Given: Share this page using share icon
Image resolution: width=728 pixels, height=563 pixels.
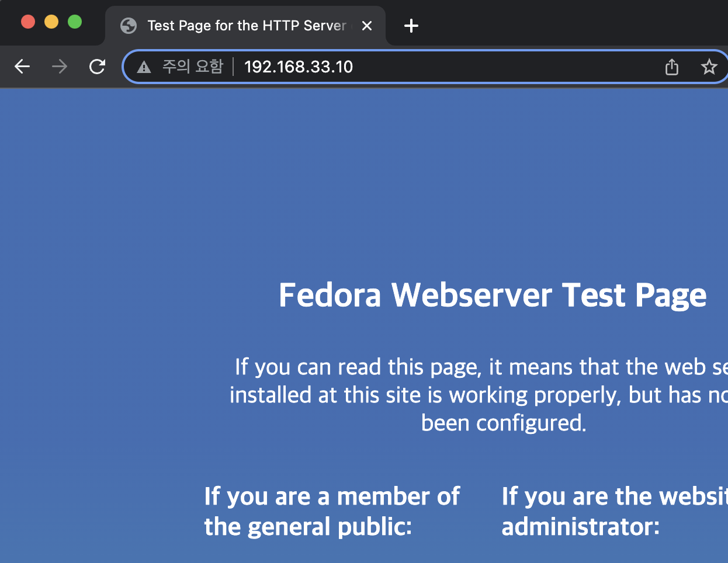Looking at the screenshot, I should (x=672, y=67).
